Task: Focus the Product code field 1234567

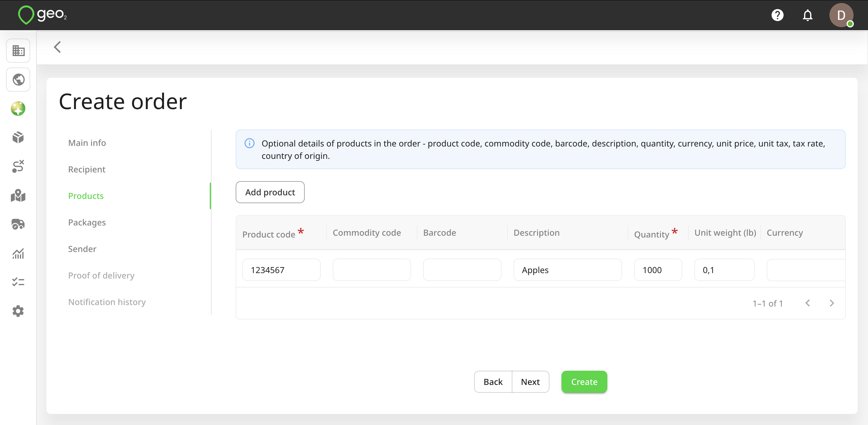Action: (281, 270)
